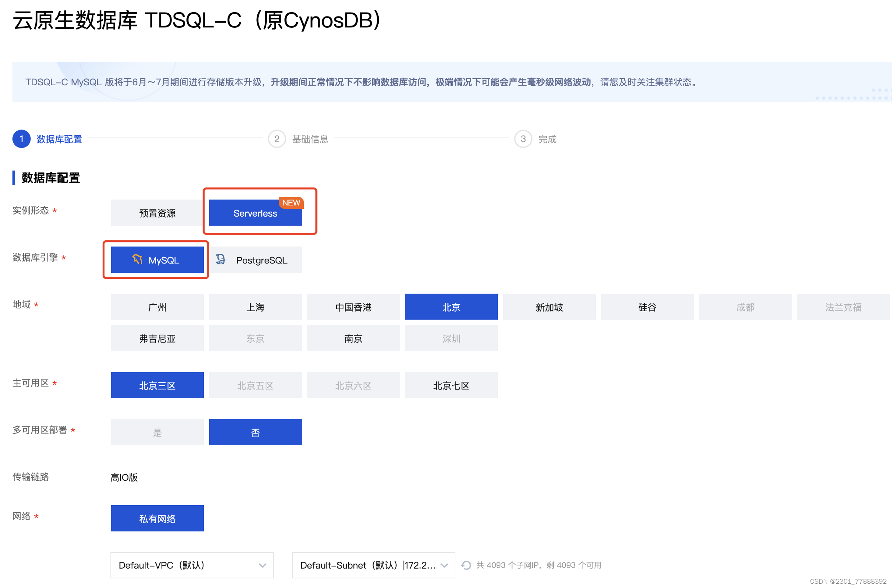Select the 硅谷 region
The image size is (892, 588).
click(x=648, y=307)
